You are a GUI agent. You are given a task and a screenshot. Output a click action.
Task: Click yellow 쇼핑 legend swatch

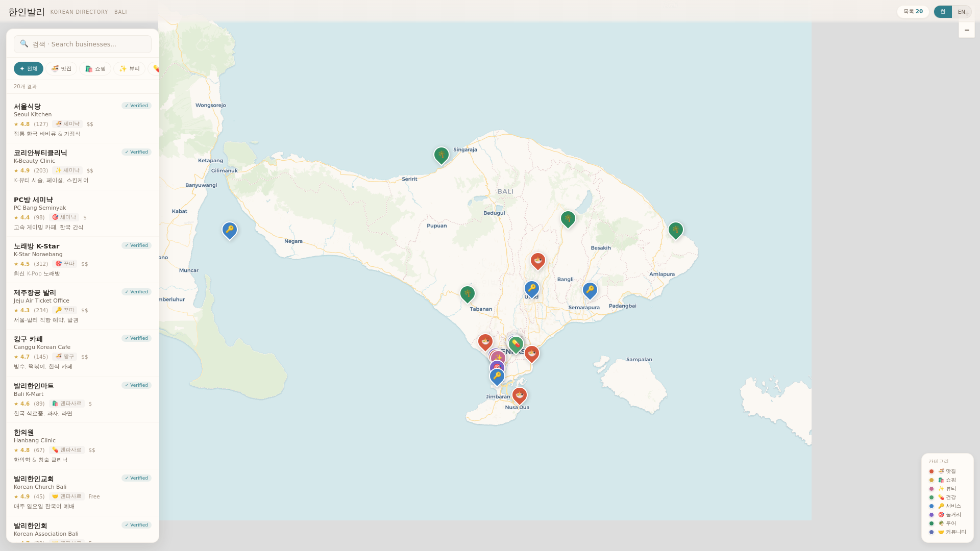(932, 480)
